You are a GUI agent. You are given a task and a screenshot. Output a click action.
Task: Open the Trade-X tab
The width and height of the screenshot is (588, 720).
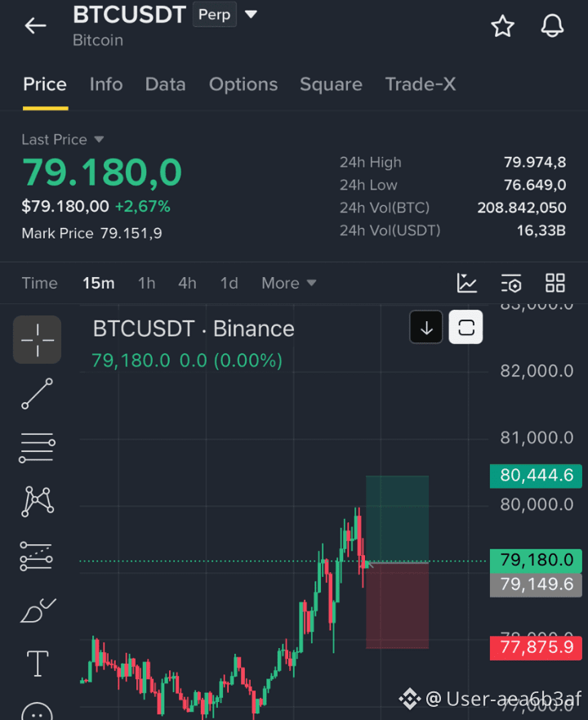[x=421, y=84]
